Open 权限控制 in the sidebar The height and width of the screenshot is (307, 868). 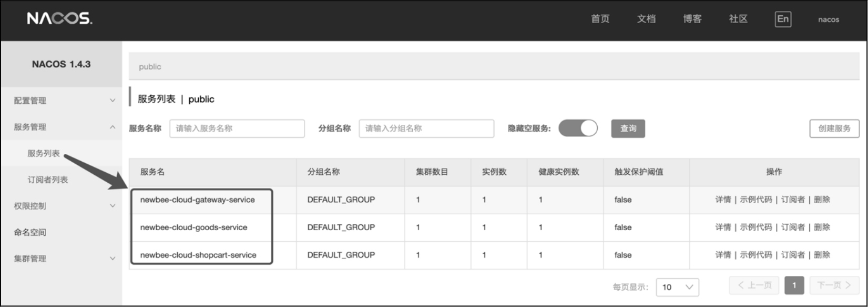(30, 206)
